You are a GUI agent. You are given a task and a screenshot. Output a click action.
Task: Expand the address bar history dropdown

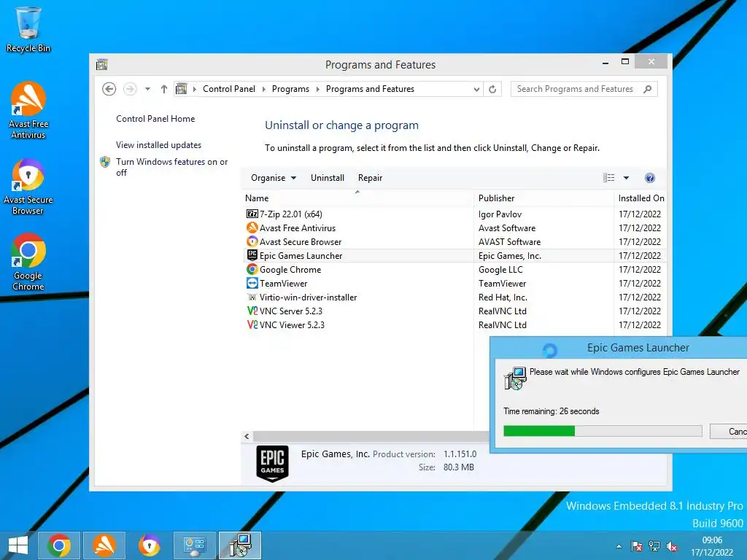coord(476,89)
